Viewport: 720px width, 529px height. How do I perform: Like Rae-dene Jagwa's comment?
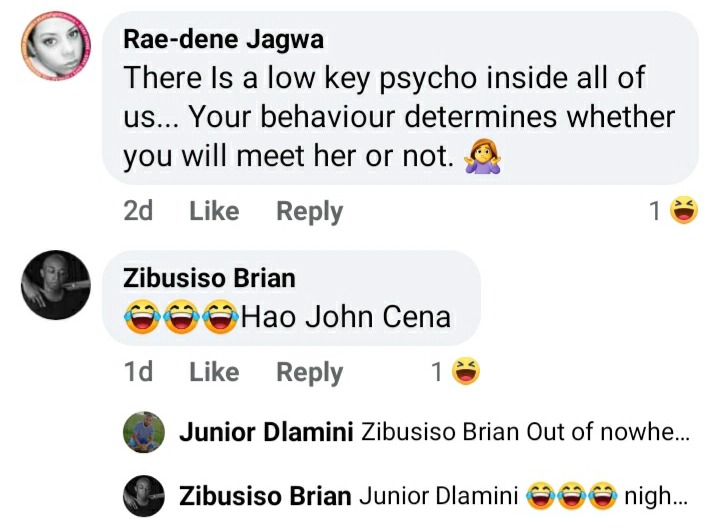(214, 211)
